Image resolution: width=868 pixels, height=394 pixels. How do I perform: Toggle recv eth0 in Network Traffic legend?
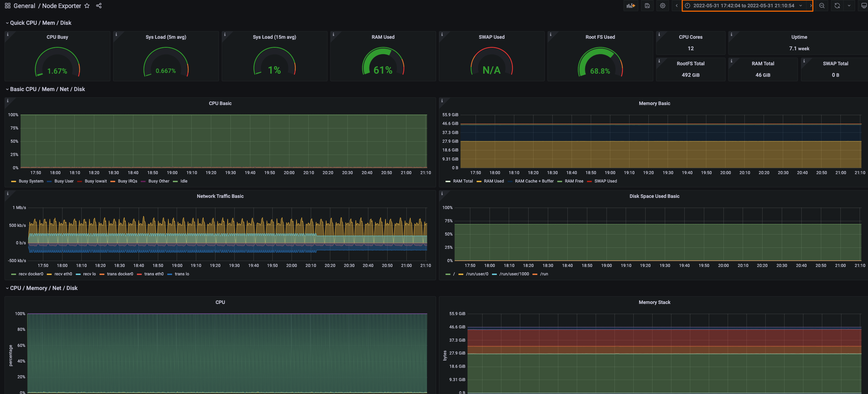tap(62, 274)
